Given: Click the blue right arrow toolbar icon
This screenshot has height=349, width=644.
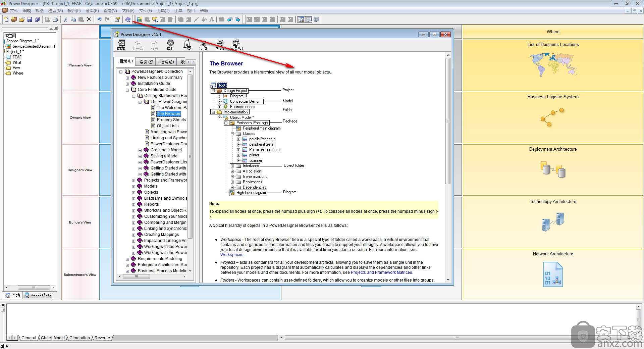Looking at the screenshot, I should (237, 19).
